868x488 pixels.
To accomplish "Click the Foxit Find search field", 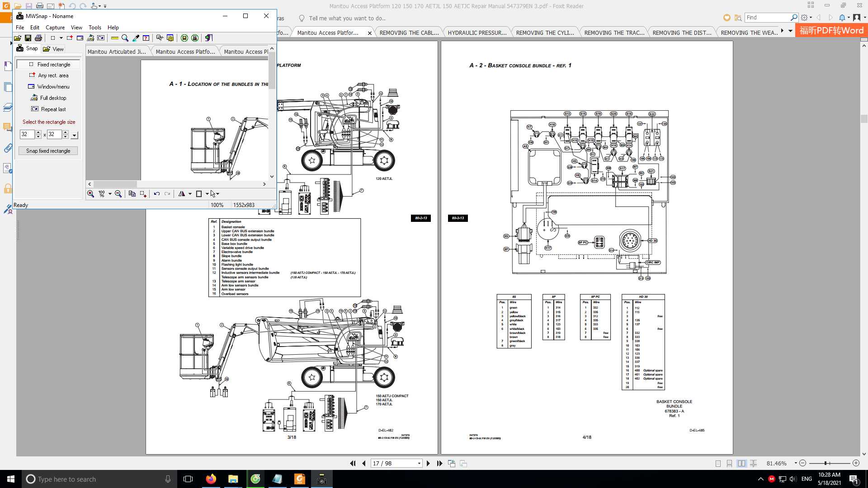I will pyautogui.click(x=767, y=18).
